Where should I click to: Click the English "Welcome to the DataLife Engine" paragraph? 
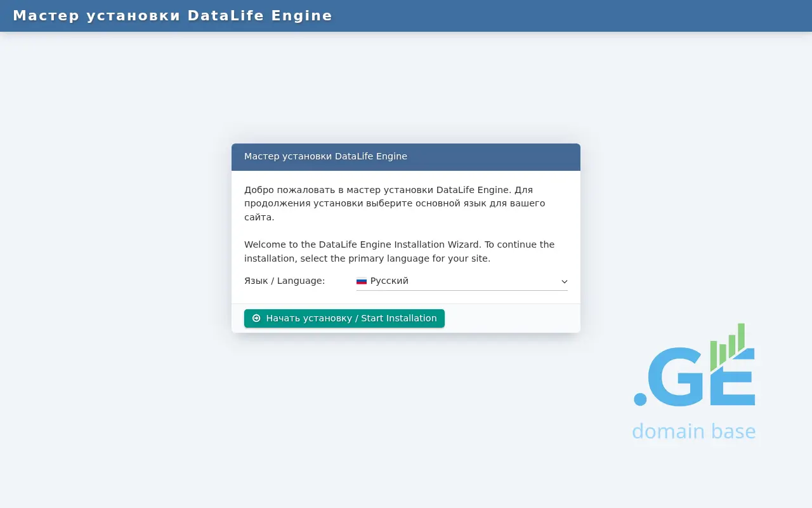coord(399,251)
